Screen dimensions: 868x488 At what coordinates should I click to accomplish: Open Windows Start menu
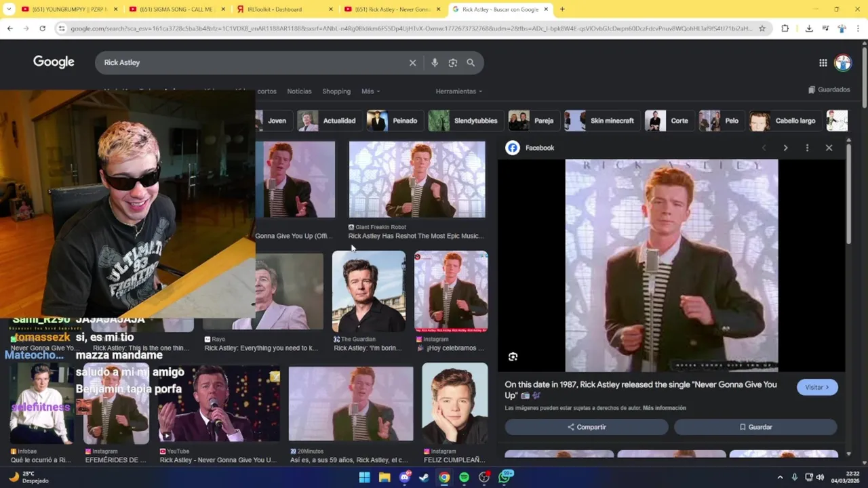(x=364, y=477)
